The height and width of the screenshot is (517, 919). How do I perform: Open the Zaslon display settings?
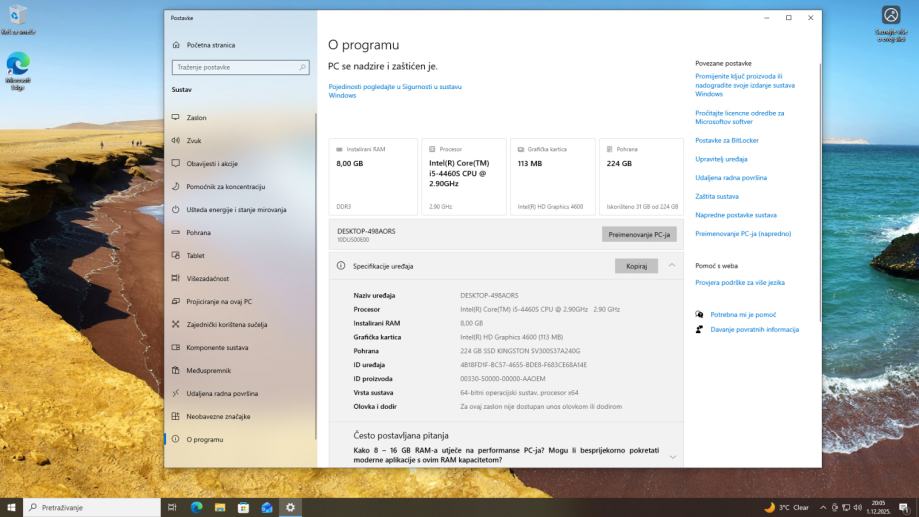click(x=196, y=118)
